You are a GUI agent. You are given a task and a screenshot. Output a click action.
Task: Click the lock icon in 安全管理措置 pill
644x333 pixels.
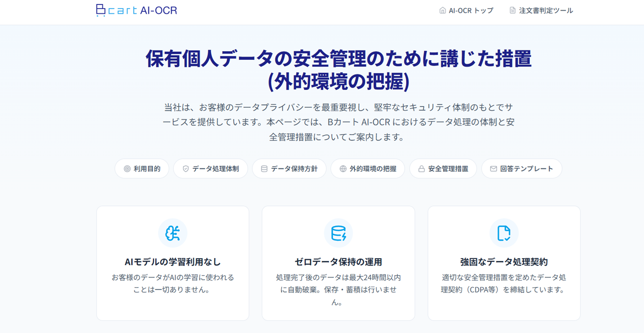[x=422, y=169]
